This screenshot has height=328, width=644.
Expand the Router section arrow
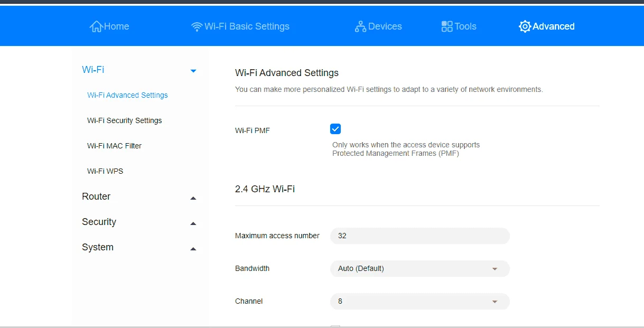coord(193,198)
